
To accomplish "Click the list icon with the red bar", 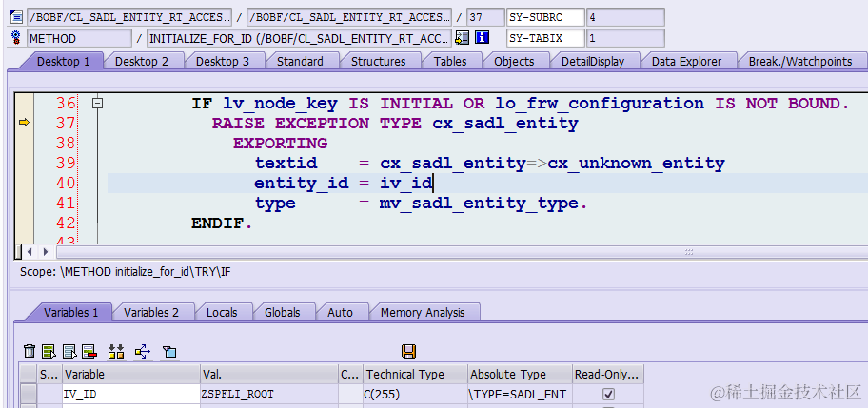I will click(x=89, y=351).
